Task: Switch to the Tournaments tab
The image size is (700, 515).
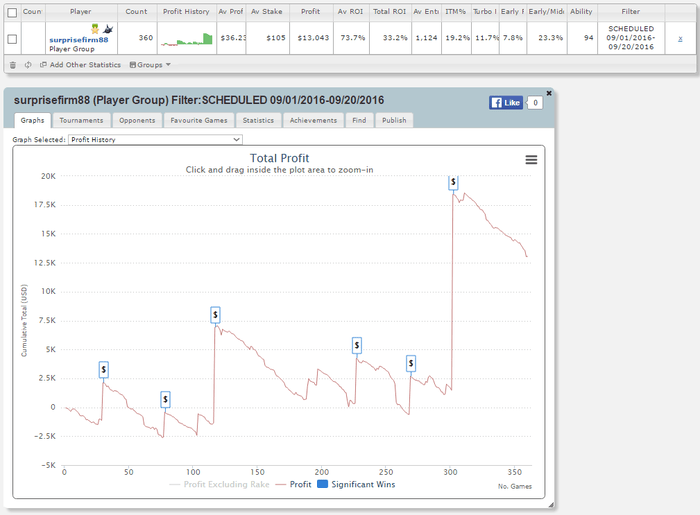Action: tap(81, 120)
